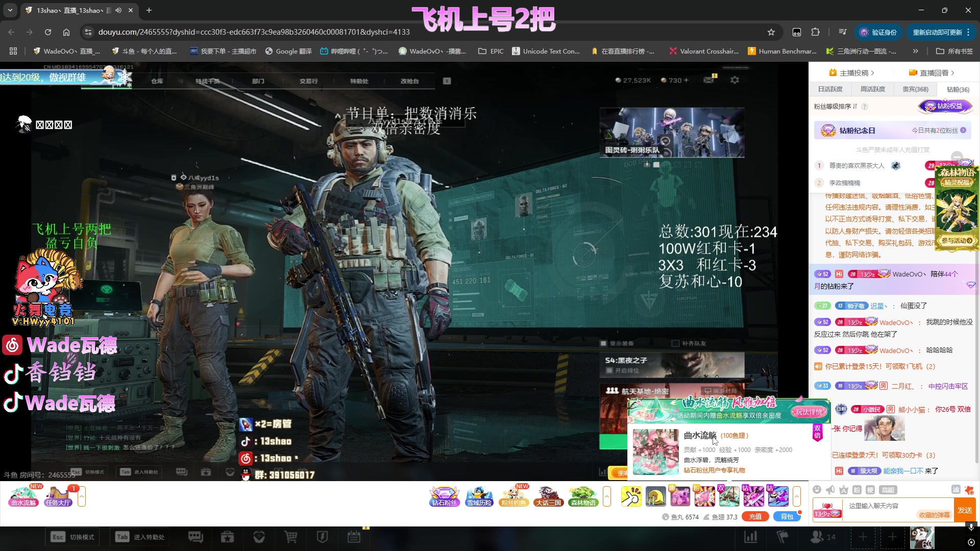
Task: Click the 充值 recharge button
Action: (x=755, y=517)
